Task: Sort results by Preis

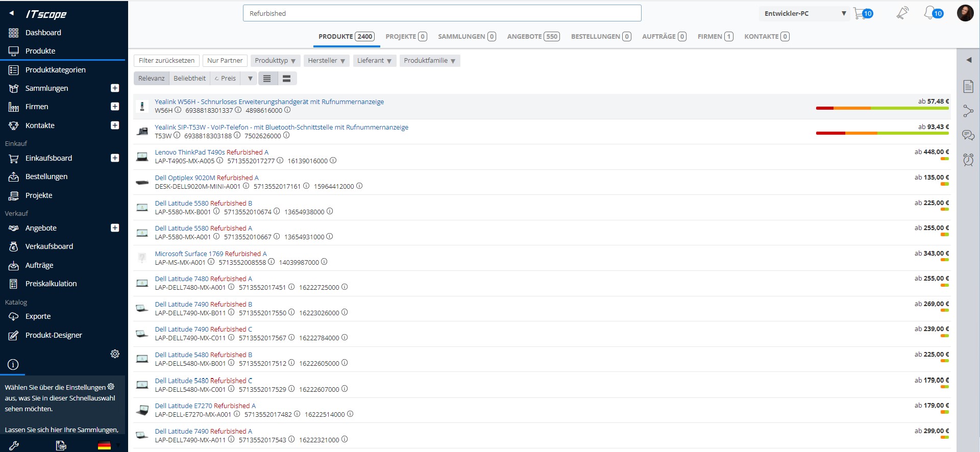Action: (225, 79)
